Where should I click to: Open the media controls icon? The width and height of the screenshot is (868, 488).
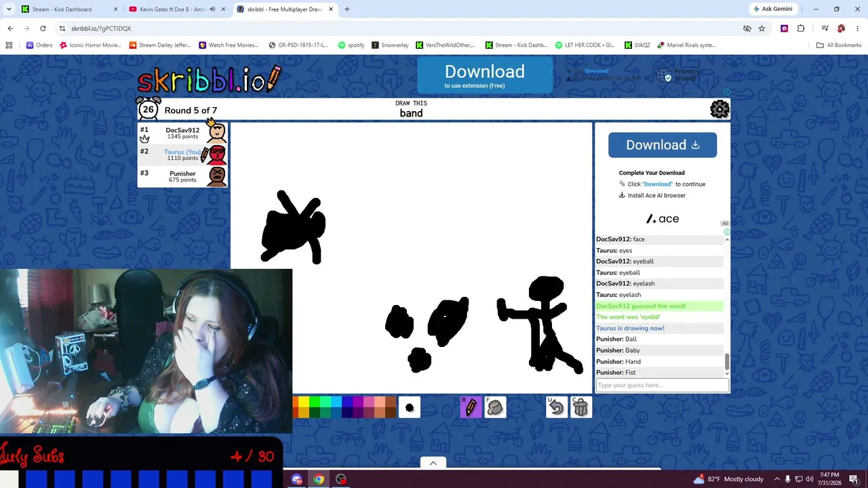point(825,28)
